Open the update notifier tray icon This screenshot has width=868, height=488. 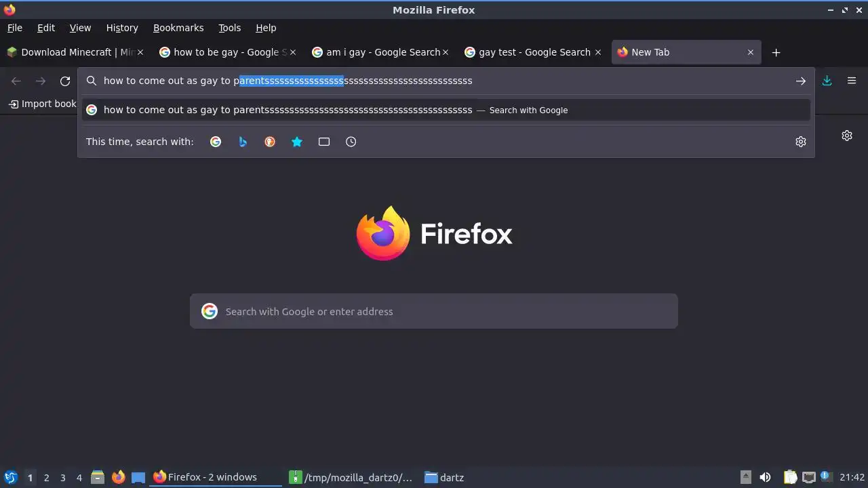click(x=825, y=476)
